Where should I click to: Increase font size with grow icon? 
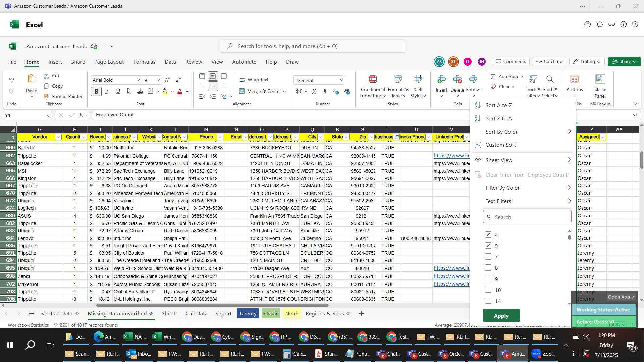[167, 80]
